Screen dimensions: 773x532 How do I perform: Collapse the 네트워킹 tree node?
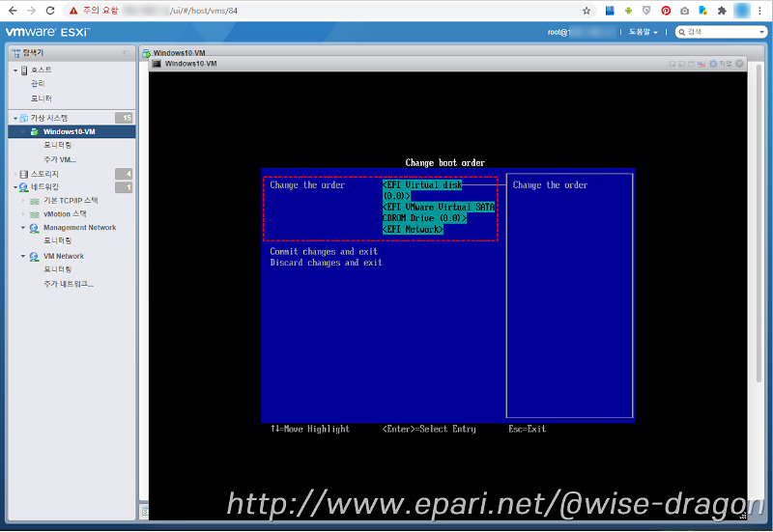point(15,187)
